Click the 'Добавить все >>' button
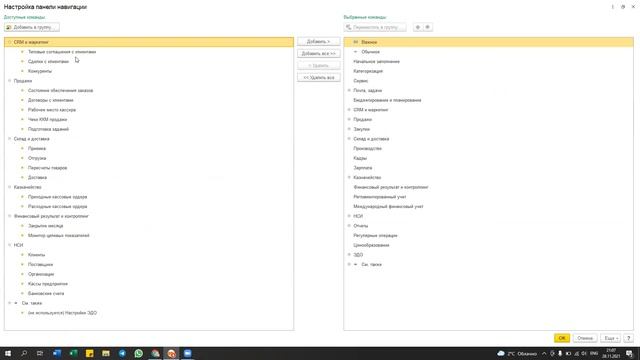Viewport: 640px width, 360px height. (x=318, y=53)
